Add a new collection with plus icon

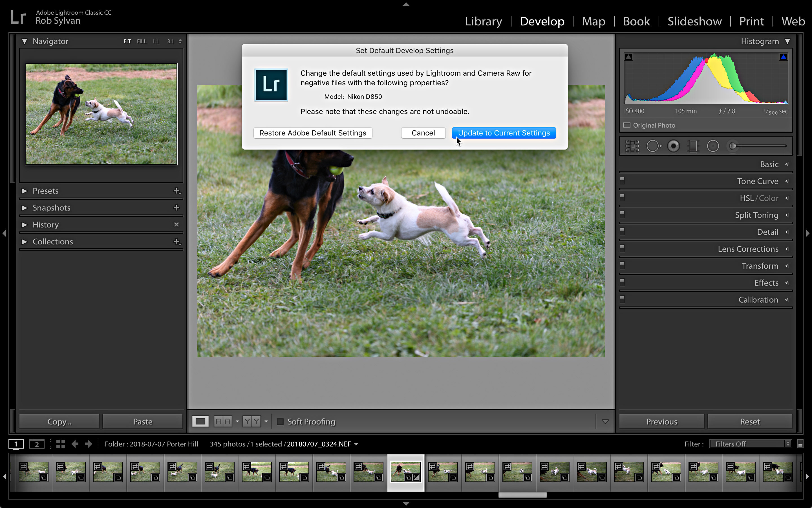pyautogui.click(x=177, y=242)
